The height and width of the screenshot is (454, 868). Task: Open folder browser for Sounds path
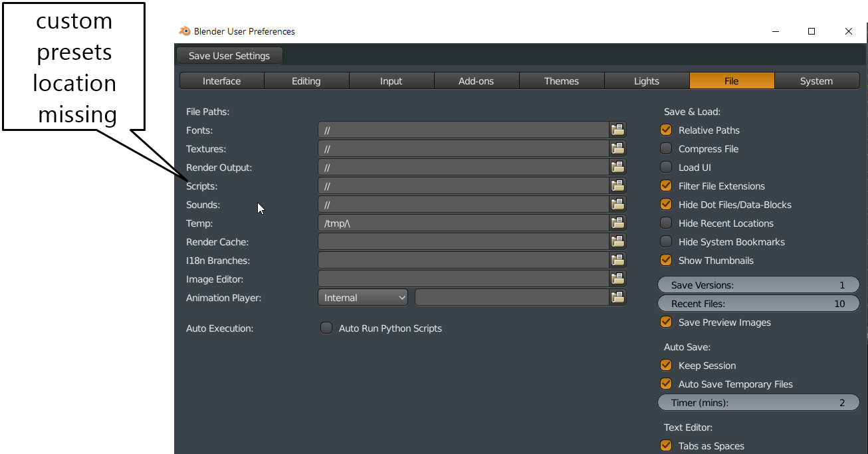[x=618, y=205]
